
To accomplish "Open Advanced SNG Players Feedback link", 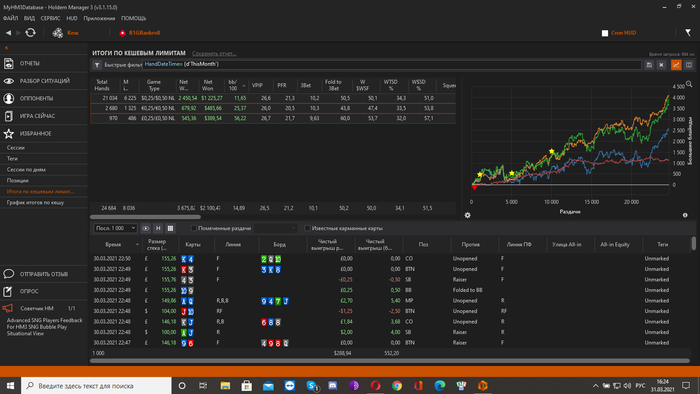I will 44,327.
